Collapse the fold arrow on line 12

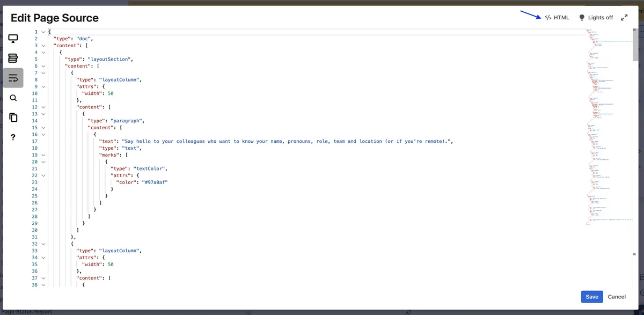(x=43, y=107)
